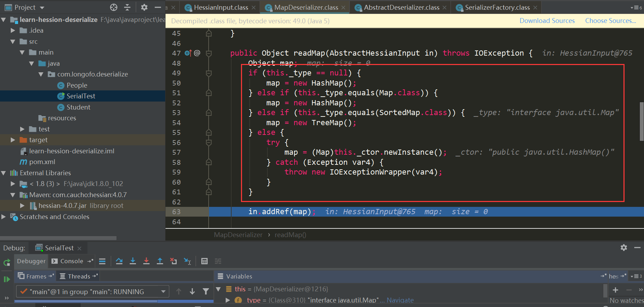Add a new watch with the plus icon
Viewport: 644px width, 307px height.
tap(615, 290)
